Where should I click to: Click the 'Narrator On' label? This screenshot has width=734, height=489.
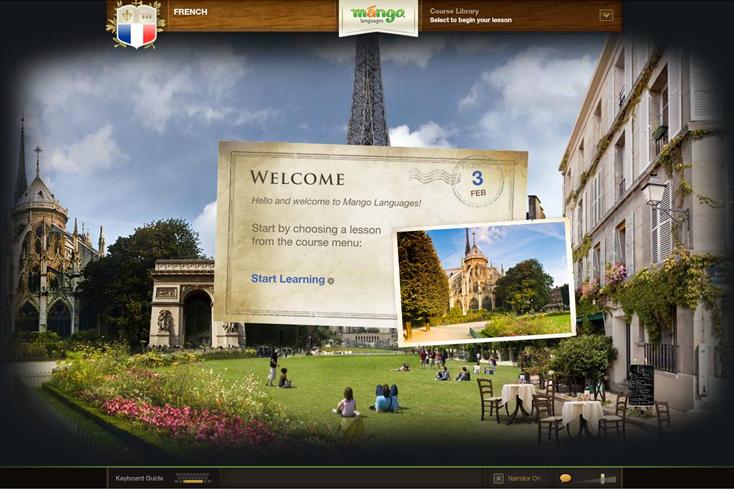pos(524,478)
